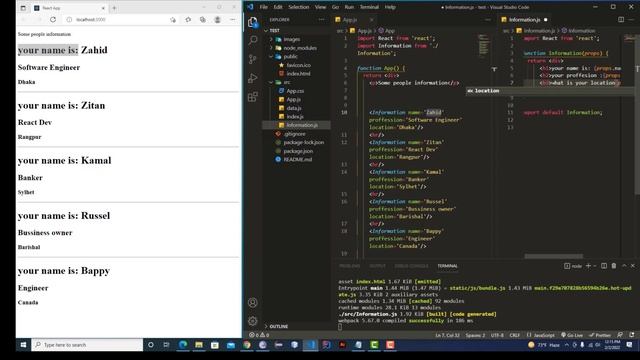Viewport: 640px width, 360px height.
Task: Close App.js editor tab
Action: [x=371, y=19]
